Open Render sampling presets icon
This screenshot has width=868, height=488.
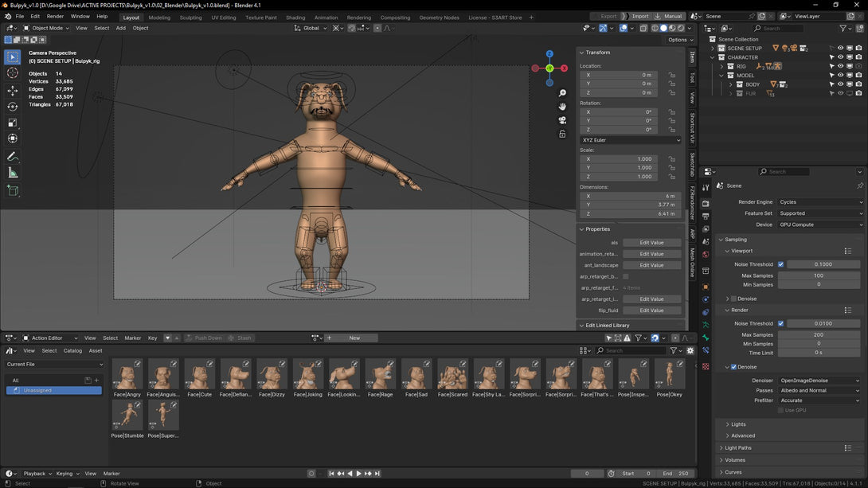(847, 310)
